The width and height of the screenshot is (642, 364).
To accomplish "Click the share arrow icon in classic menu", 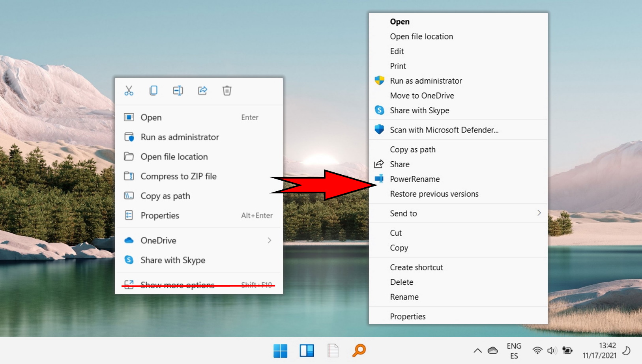I will 379,164.
